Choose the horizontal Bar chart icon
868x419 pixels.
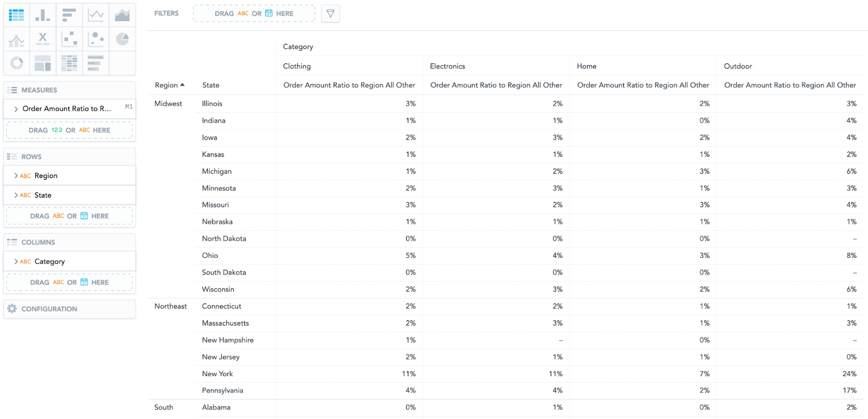click(x=69, y=15)
